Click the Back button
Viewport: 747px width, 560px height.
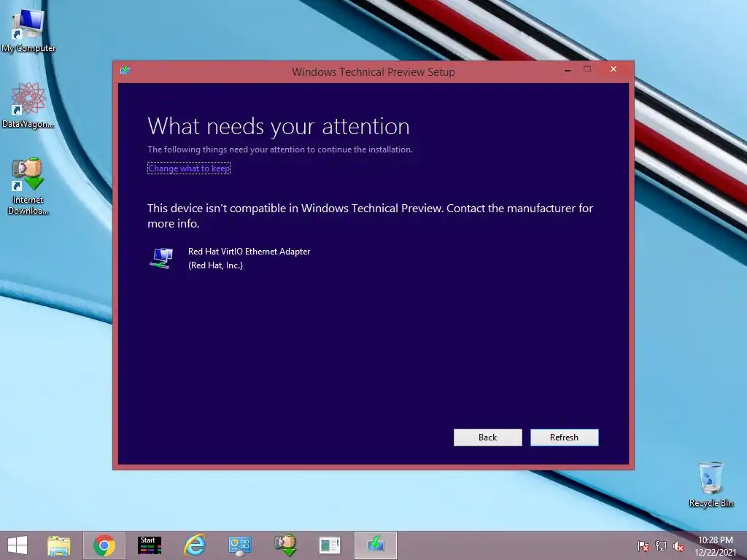[487, 437]
